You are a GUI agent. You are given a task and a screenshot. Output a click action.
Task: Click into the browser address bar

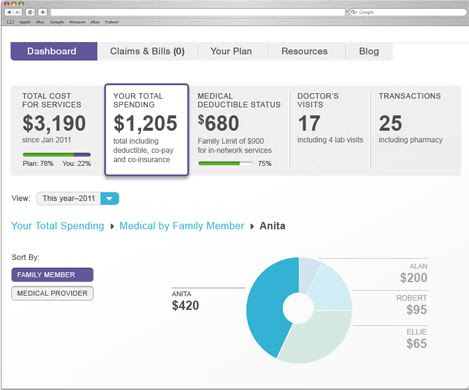pyautogui.click(x=197, y=12)
